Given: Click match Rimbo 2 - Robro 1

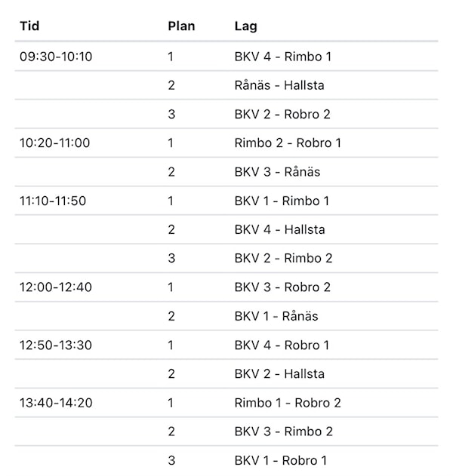Looking at the screenshot, I should point(288,143).
